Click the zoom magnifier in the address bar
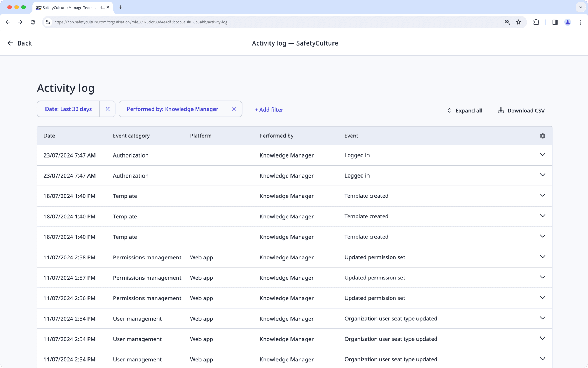Viewport: 588px width, 368px height. (507, 22)
